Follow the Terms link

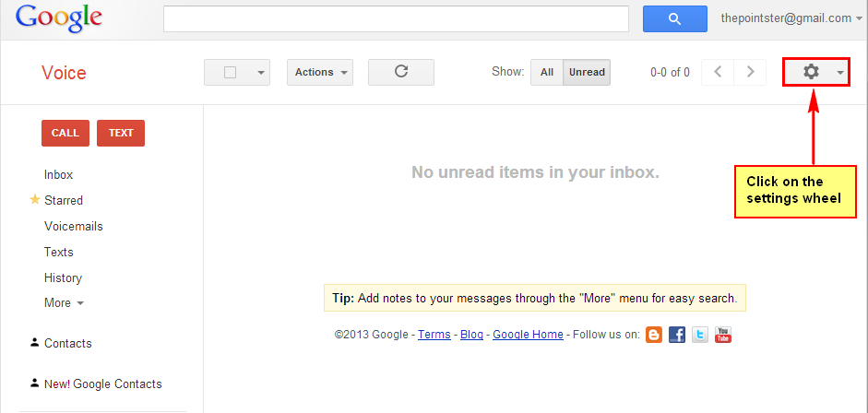434,335
